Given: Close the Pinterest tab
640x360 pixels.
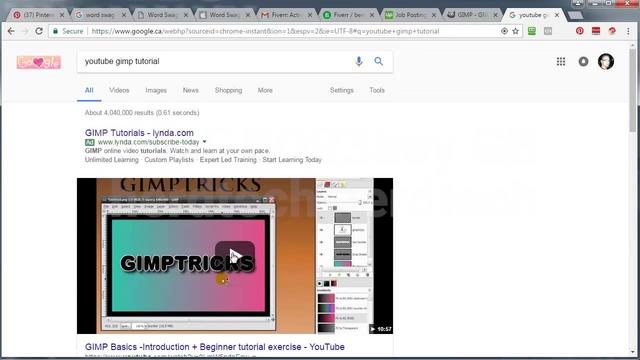Looking at the screenshot, I should pyautogui.click(x=62, y=15).
